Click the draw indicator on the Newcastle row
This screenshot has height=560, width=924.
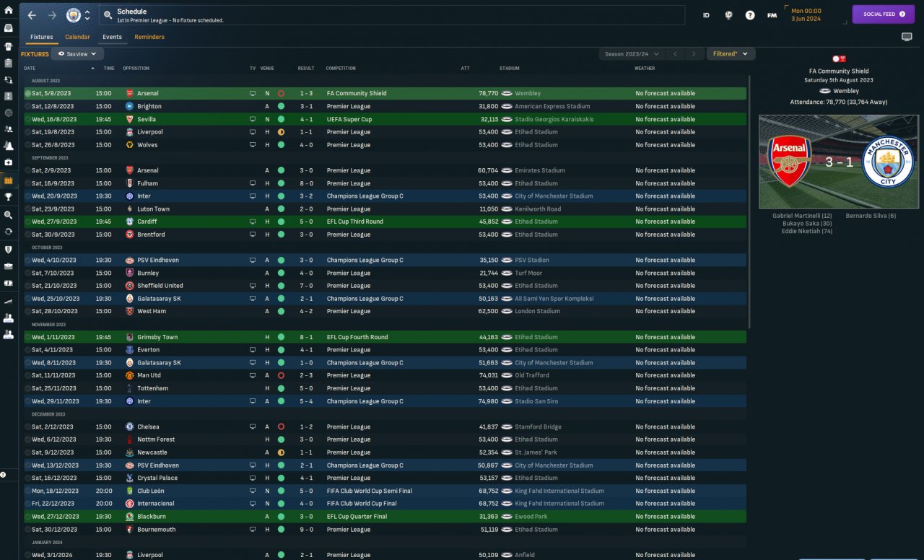281,452
